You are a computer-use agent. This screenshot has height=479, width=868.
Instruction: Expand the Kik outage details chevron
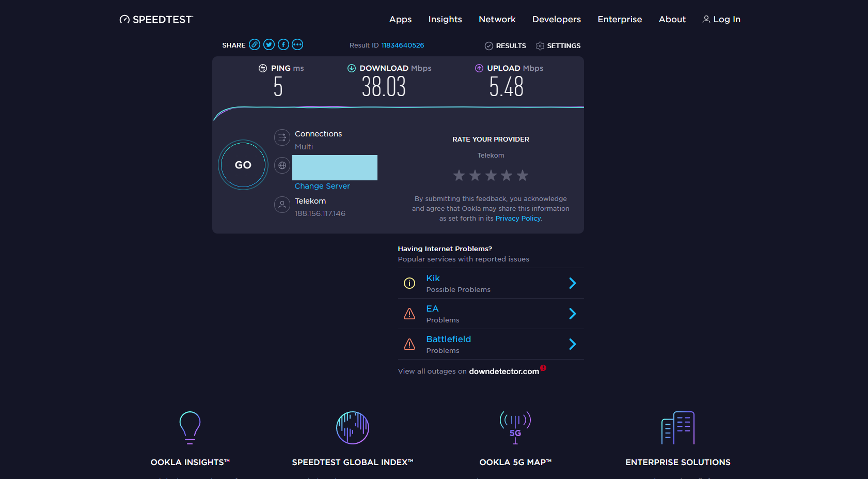tap(573, 283)
